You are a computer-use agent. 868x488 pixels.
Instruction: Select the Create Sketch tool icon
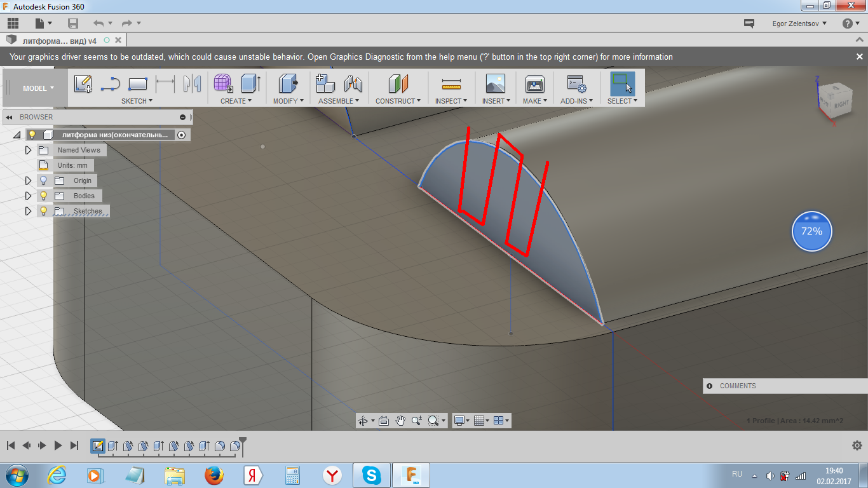pyautogui.click(x=83, y=84)
